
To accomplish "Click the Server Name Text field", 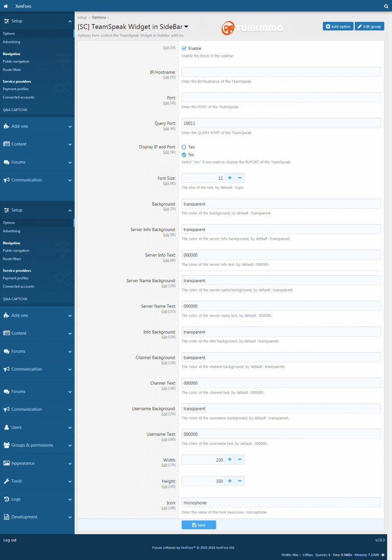I will tap(281, 306).
